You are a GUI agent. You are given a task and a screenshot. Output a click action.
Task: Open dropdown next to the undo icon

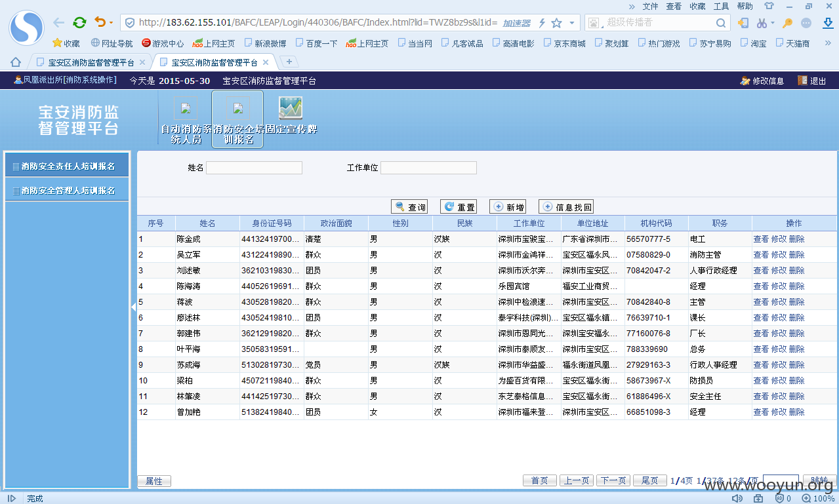[x=111, y=23]
